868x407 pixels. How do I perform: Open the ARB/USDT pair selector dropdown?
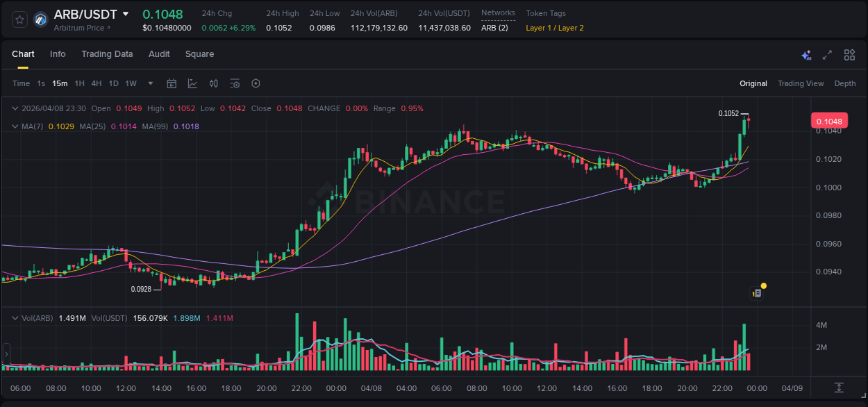click(x=127, y=13)
